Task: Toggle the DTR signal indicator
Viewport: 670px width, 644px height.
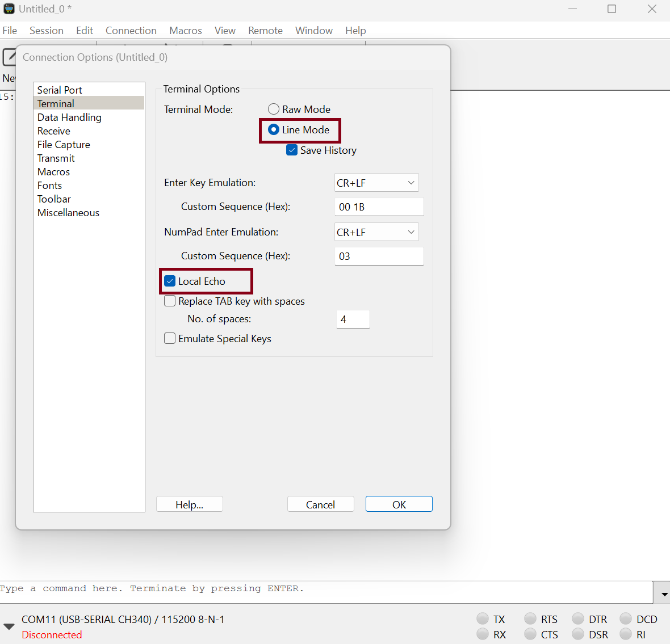Action: click(x=578, y=618)
